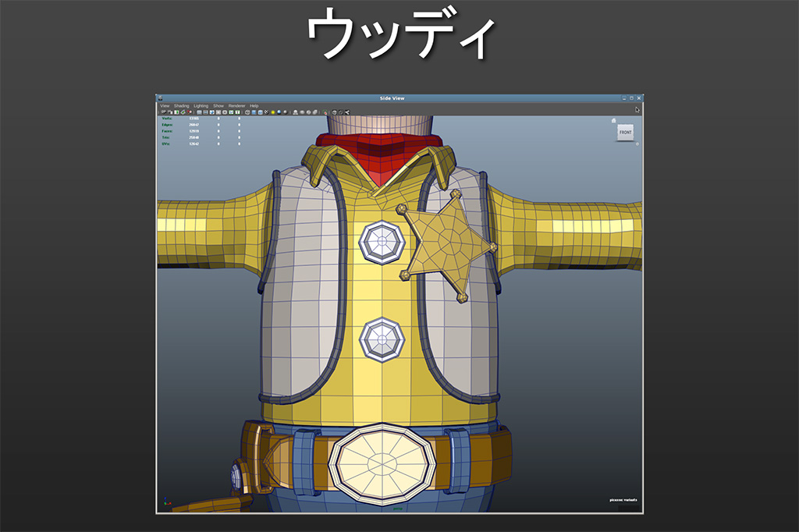Open the Shading menu
This screenshot has width=799, height=532.
click(x=181, y=106)
